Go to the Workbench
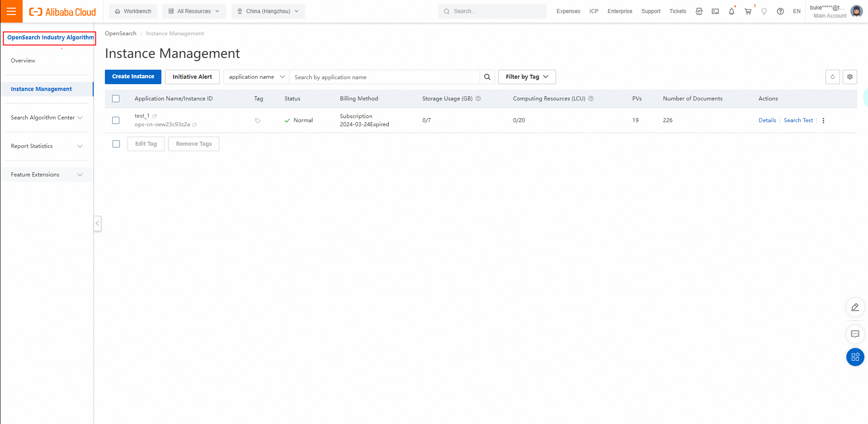 point(133,11)
